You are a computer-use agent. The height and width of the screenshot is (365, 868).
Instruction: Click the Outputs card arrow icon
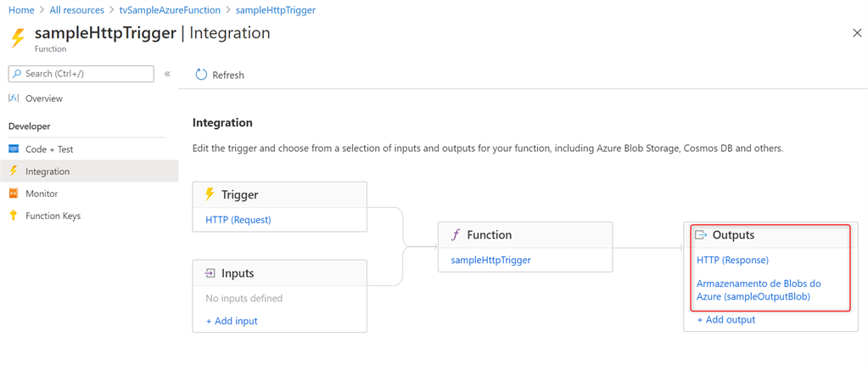pyautogui.click(x=701, y=235)
